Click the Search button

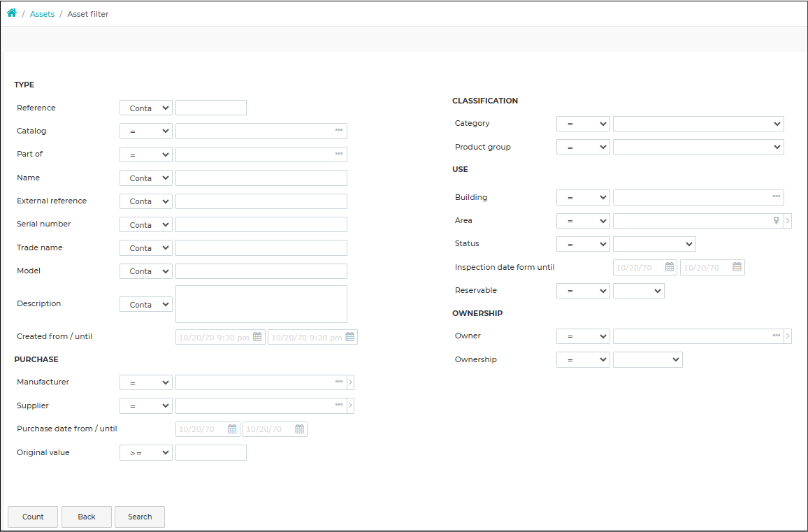(140, 517)
